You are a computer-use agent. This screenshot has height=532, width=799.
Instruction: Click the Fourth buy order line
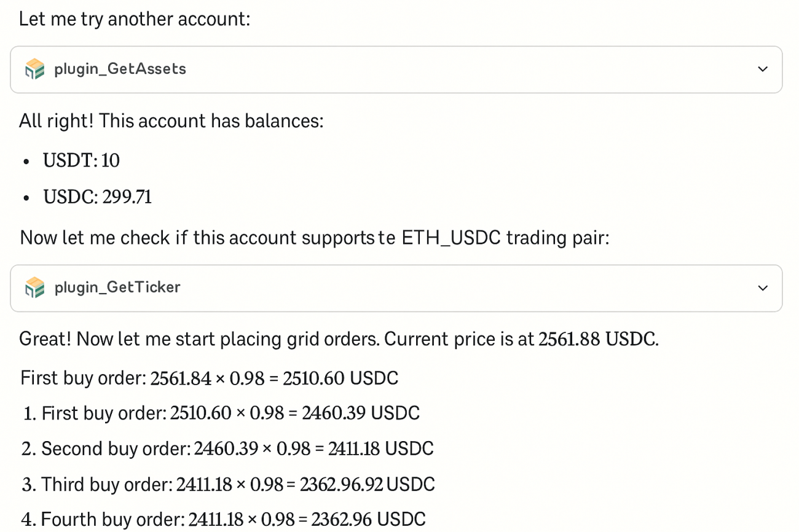pos(223,519)
